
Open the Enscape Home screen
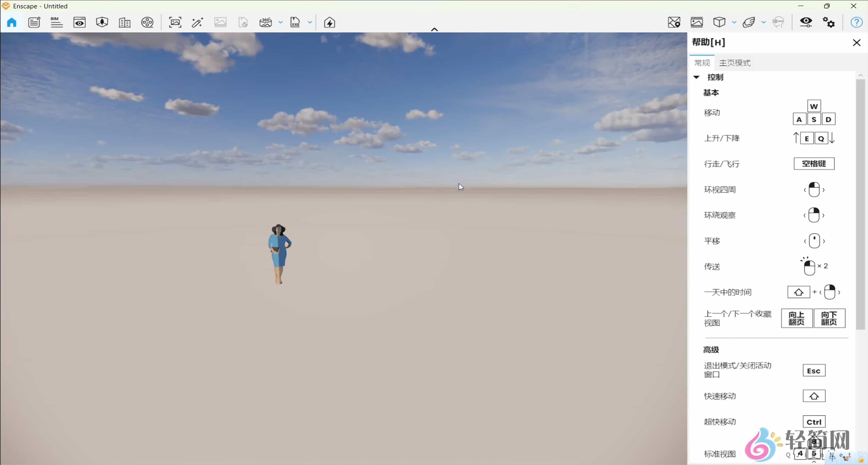(11, 22)
